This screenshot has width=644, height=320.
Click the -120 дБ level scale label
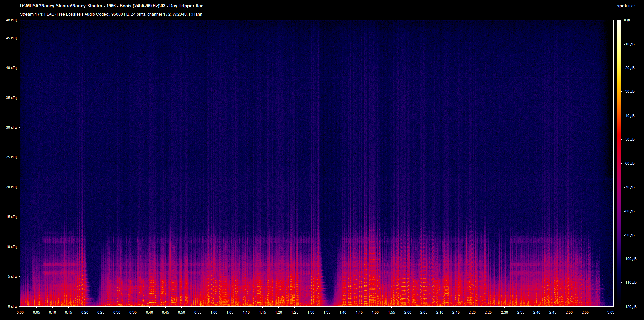(630, 307)
